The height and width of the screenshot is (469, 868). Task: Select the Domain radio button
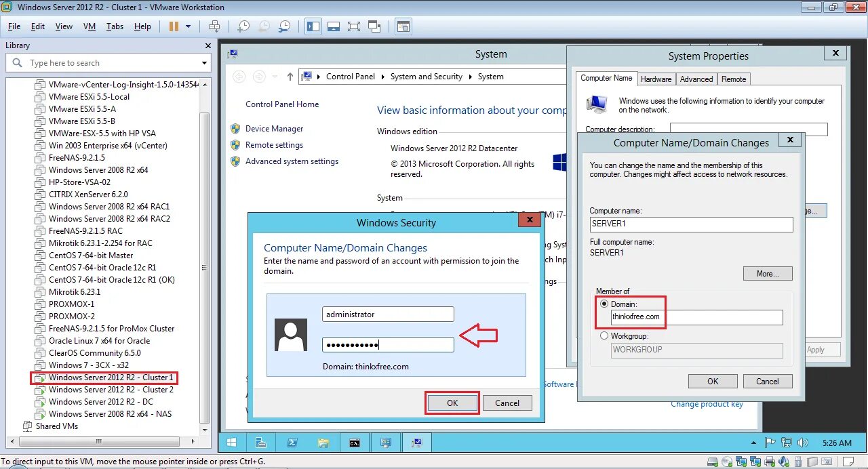604,304
